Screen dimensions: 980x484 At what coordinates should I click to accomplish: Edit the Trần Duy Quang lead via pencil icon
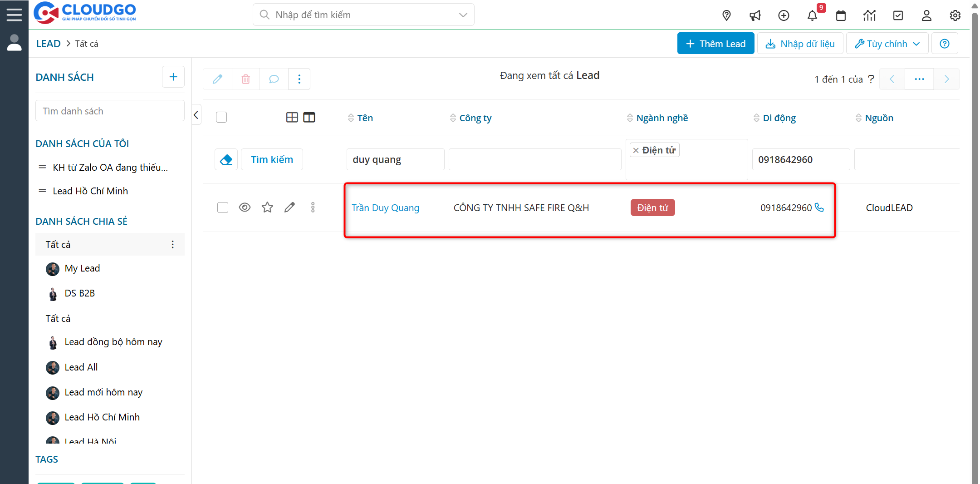click(289, 207)
